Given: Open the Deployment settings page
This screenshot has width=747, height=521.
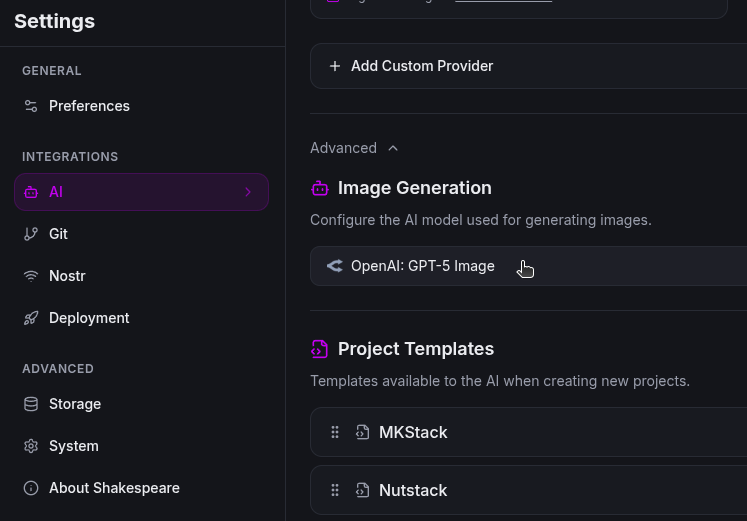Looking at the screenshot, I should click(89, 318).
